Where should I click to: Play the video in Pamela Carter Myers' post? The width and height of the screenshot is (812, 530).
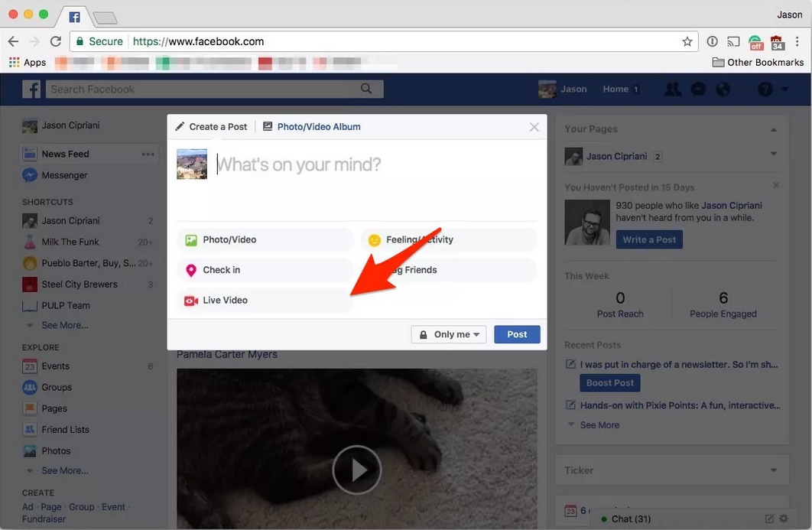tap(356, 470)
